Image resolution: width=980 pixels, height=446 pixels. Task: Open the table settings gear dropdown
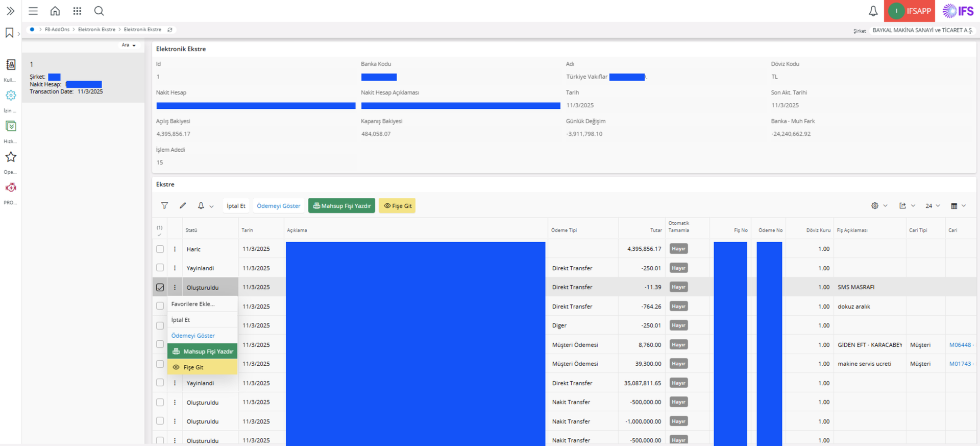[879, 205]
